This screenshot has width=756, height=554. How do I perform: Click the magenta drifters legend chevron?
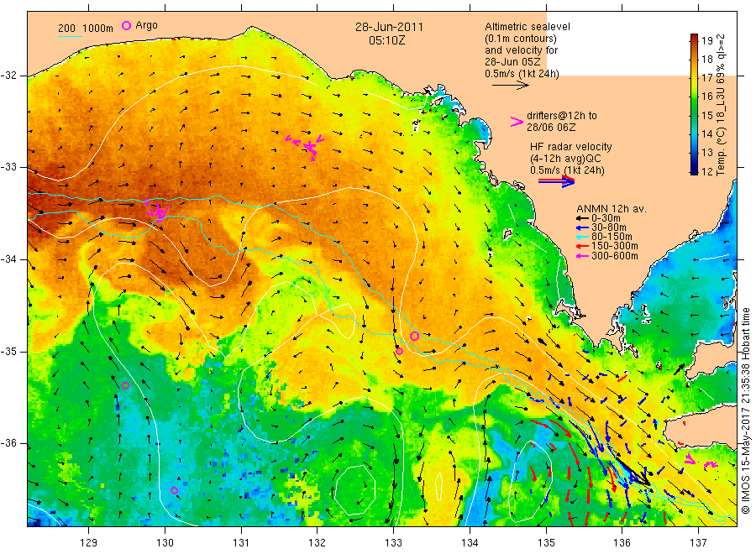coord(517,122)
